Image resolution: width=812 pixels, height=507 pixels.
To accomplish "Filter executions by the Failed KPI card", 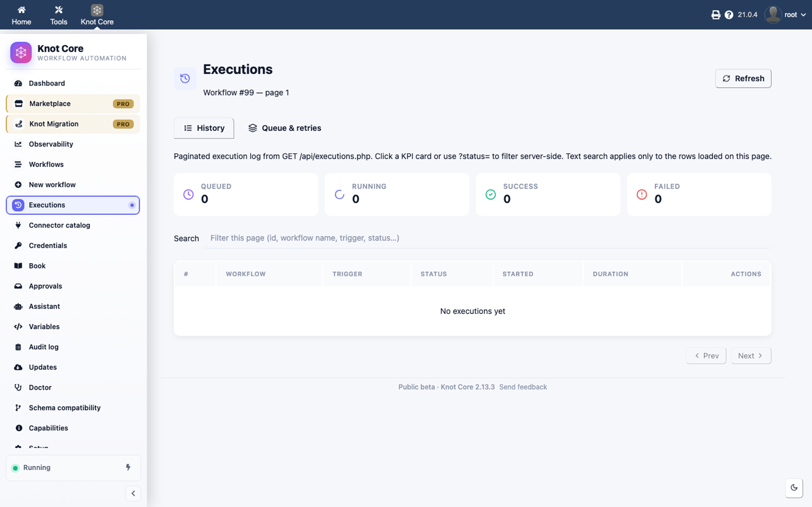I will [699, 194].
